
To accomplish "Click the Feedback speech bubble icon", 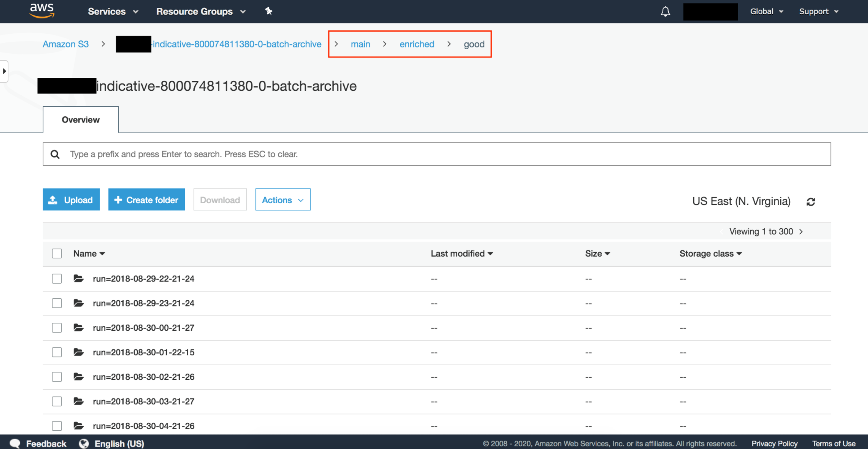I will (15, 444).
